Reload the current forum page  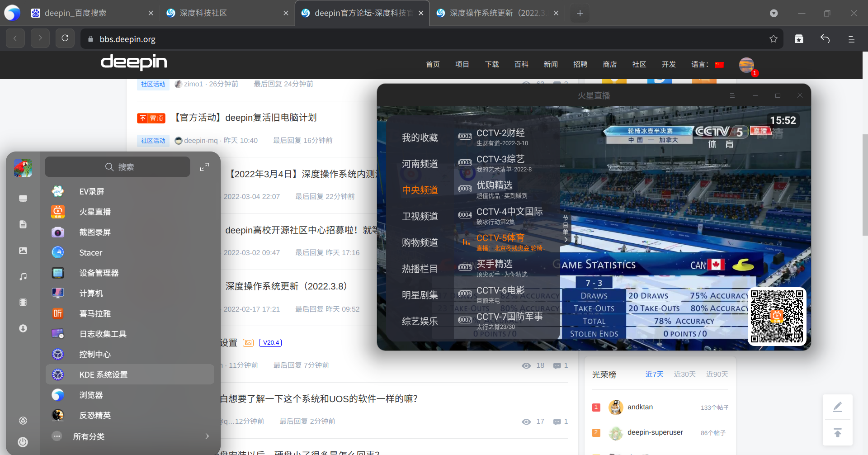[x=65, y=38]
